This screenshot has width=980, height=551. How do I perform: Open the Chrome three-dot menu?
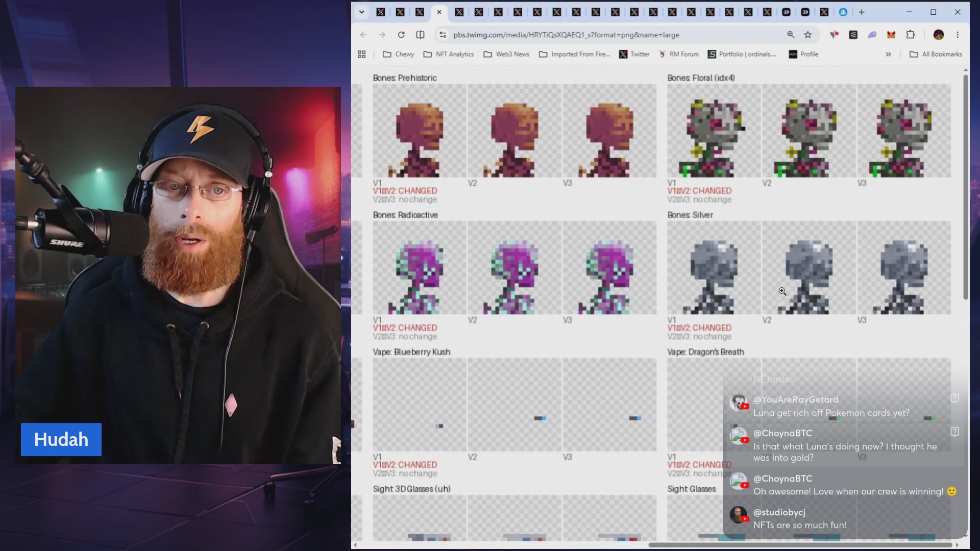pos(958,35)
